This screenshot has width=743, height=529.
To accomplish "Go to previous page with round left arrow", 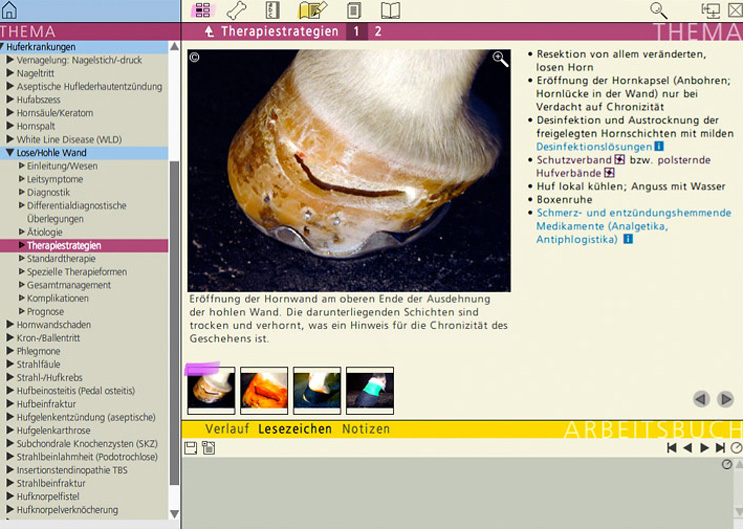I will coord(701,399).
